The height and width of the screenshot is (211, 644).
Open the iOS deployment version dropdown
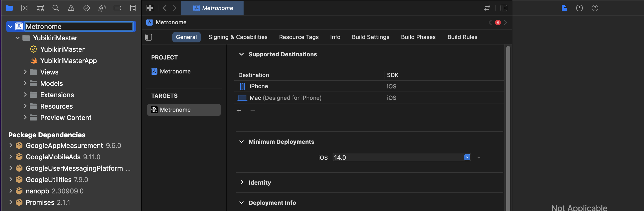[467, 157]
